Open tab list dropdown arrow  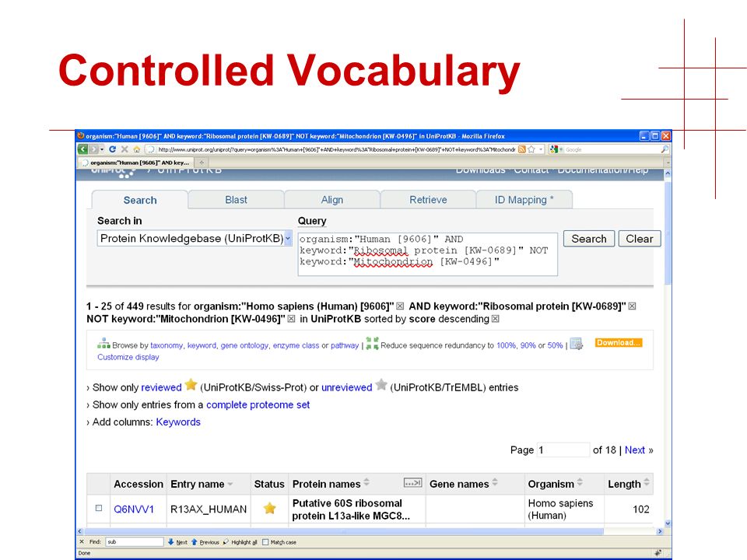click(x=668, y=163)
